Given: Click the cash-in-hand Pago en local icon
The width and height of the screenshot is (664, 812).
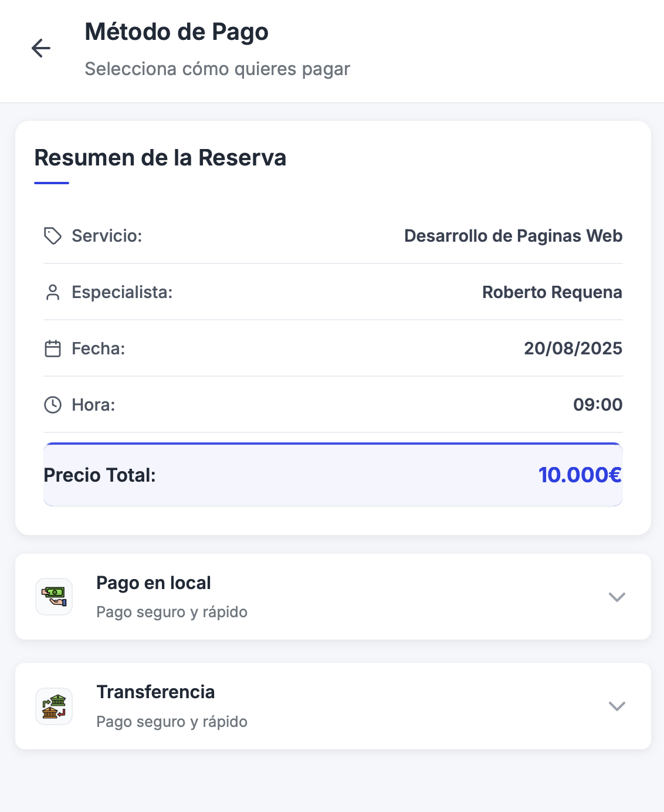Looking at the screenshot, I should (x=54, y=597).
